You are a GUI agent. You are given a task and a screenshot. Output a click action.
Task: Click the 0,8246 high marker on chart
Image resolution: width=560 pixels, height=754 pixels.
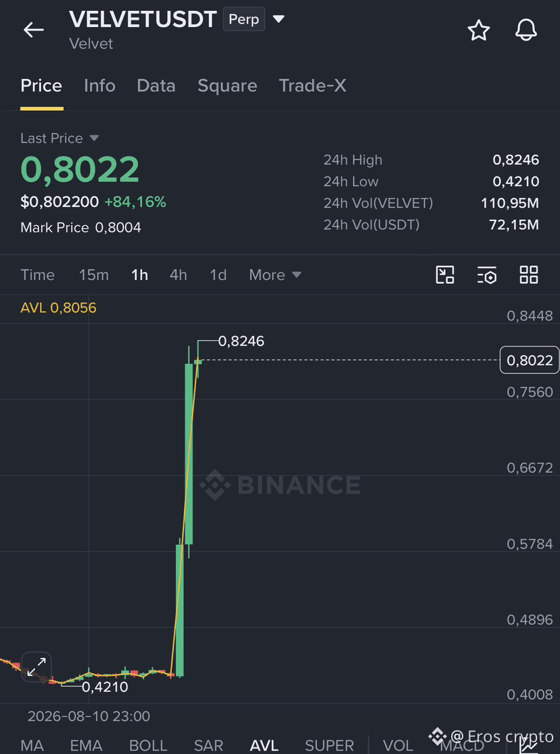[241, 341]
